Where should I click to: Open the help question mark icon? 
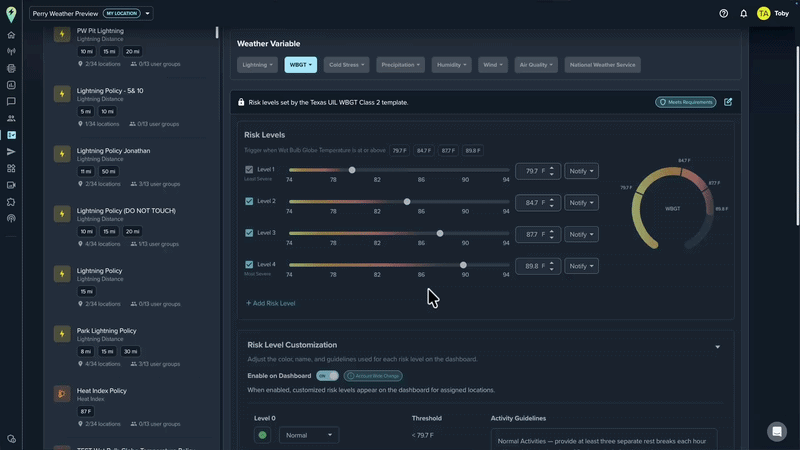[723, 14]
